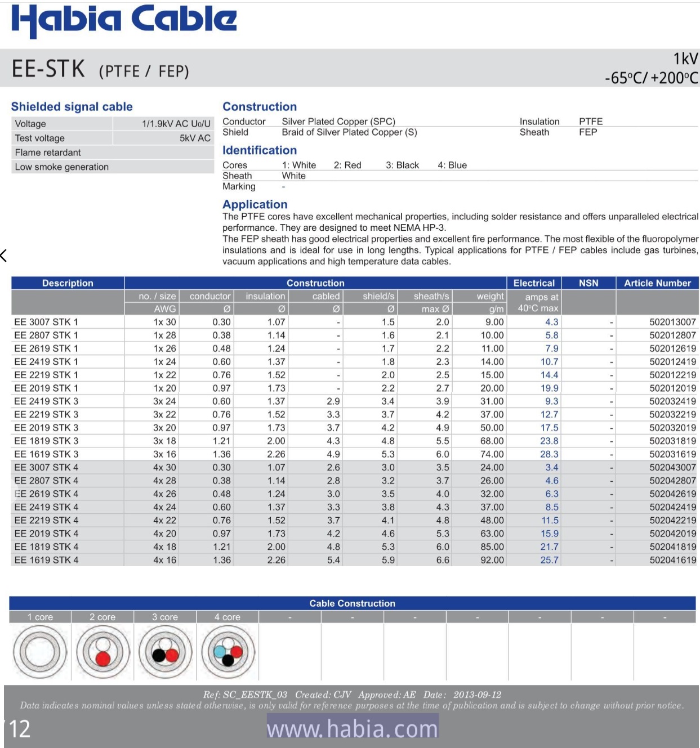700x748 pixels.
Task: Click the Shielded signal cable heading
Action: [72, 106]
